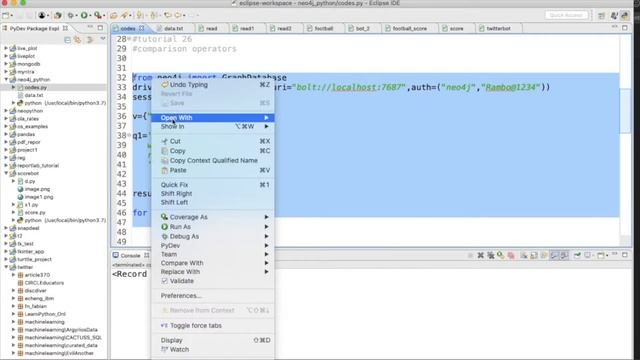The height and width of the screenshot is (360, 640).
Task: Click Remove All Terminated Launches in the Console toolbar
Action: 491,256
